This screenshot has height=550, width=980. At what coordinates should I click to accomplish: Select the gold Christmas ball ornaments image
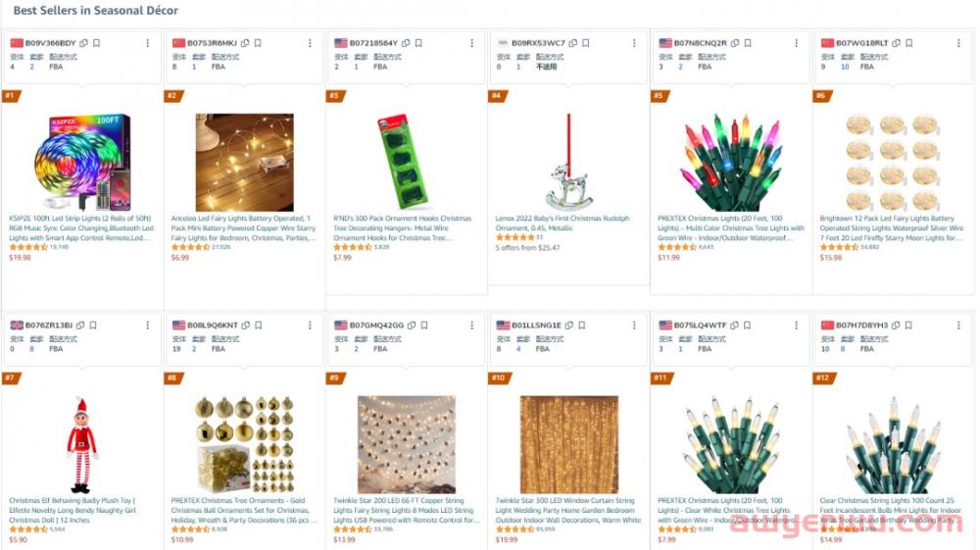[244, 444]
